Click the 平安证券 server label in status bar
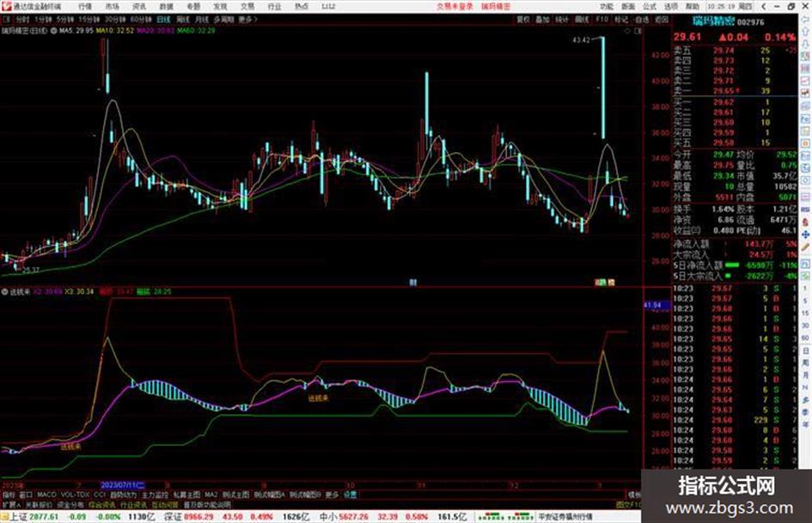This screenshot has width=812, height=523. [x=565, y=517]
